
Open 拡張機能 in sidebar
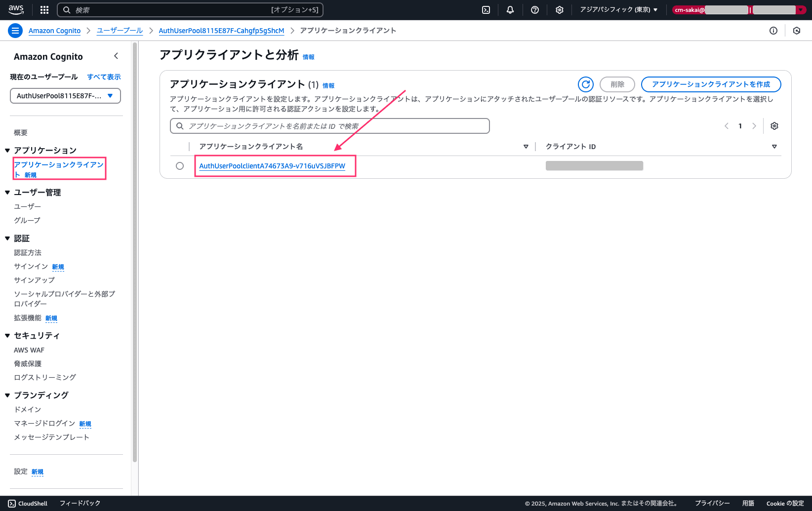(28, 318)
